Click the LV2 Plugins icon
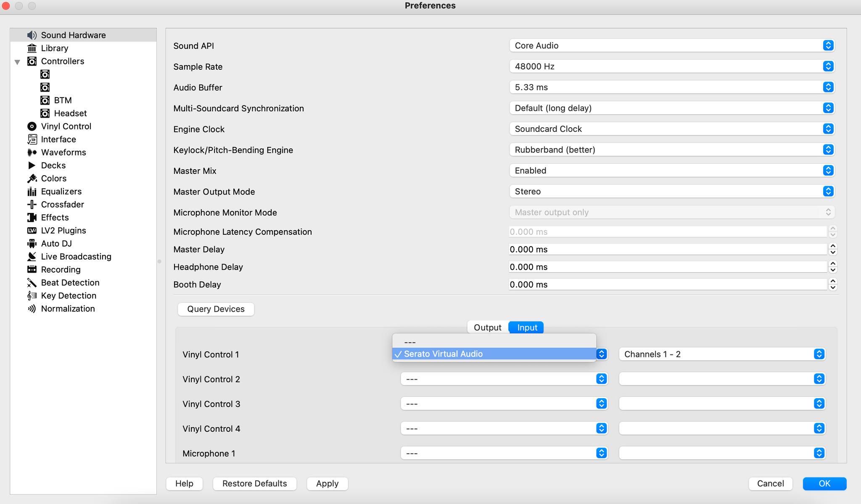 pos(32,231)
